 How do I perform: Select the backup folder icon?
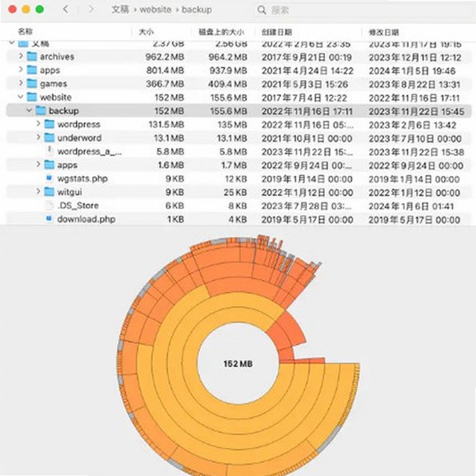point(40,110)
